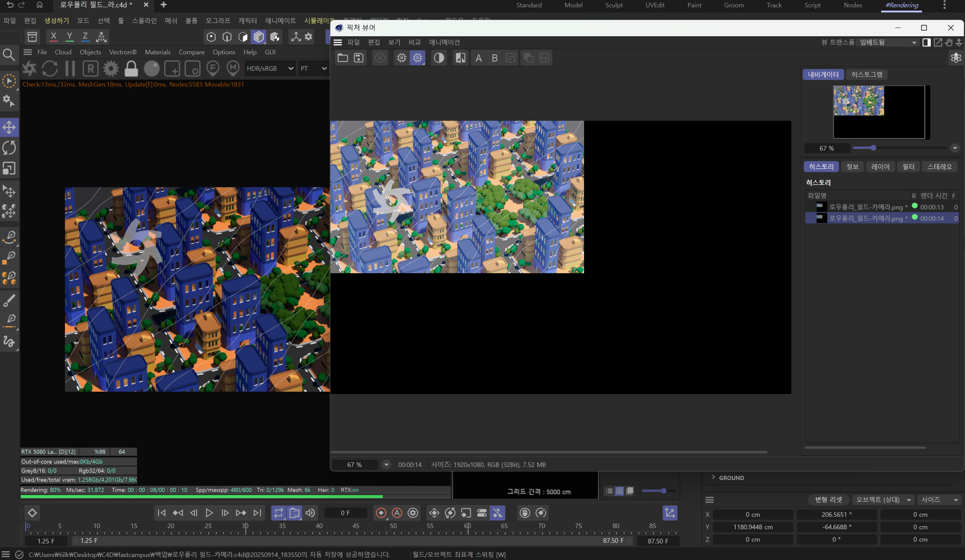Open the layout options three-dot menu
Image resolution: width=965 pixels, height=560 pixels.
[944, 5]
